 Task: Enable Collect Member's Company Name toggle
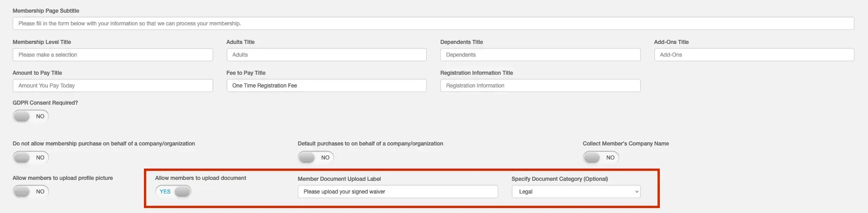601,158
